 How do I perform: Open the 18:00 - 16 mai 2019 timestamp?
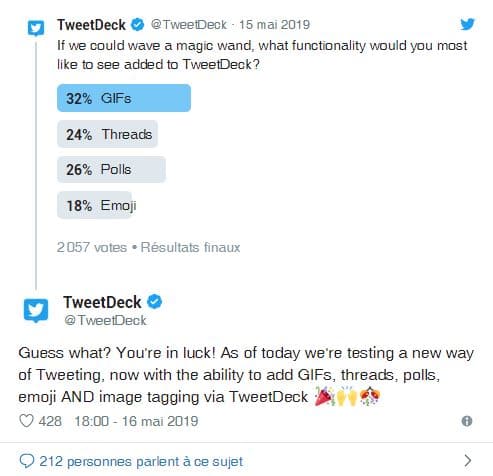point(136,421)
